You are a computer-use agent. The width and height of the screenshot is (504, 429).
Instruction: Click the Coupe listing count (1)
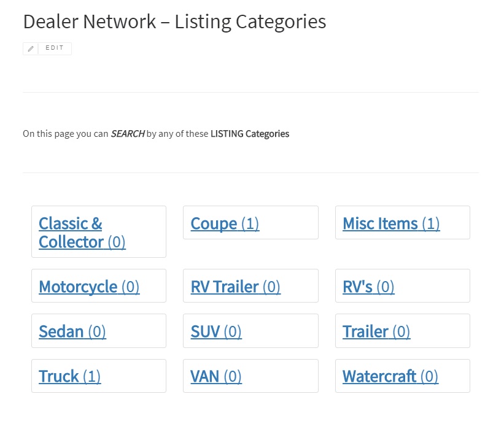coord(250,223)
